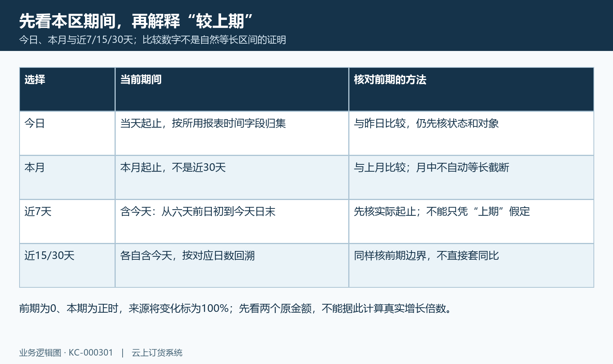Viewport: 613px width, 364px height.
Task: Click '含今天：从六天前日初到今天日末' cell
Action: click(x=232, y=221)
